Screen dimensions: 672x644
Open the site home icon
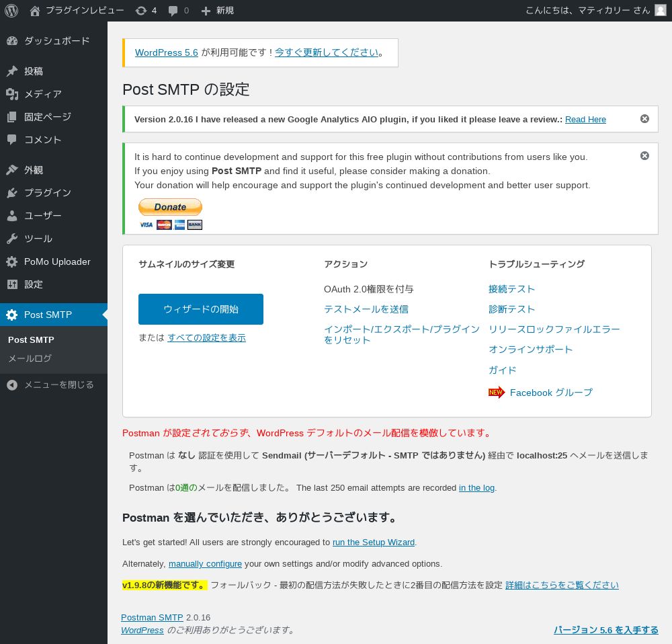click(35, 11)
